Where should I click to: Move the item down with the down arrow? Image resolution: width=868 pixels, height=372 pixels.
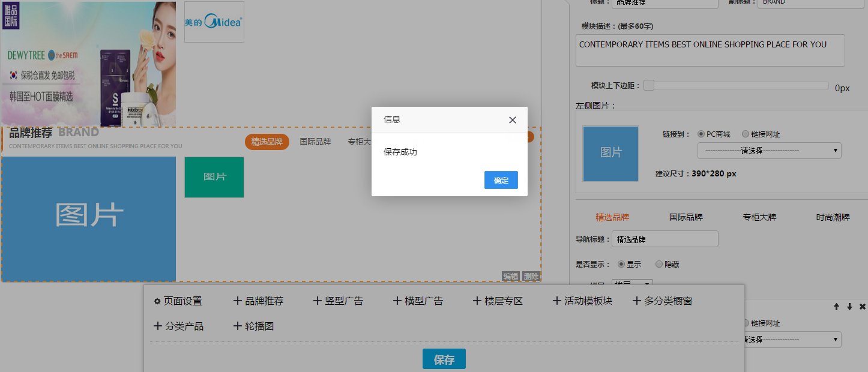(x=849, y=307)
